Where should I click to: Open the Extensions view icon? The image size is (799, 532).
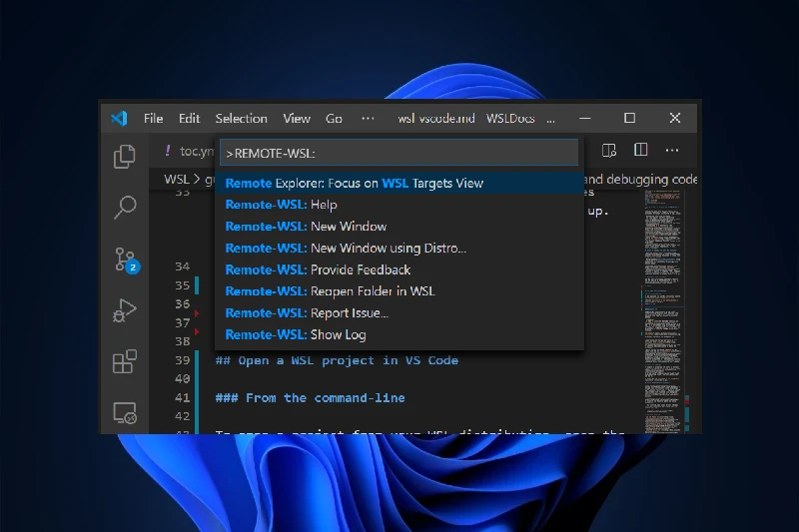tap(124, 362)
